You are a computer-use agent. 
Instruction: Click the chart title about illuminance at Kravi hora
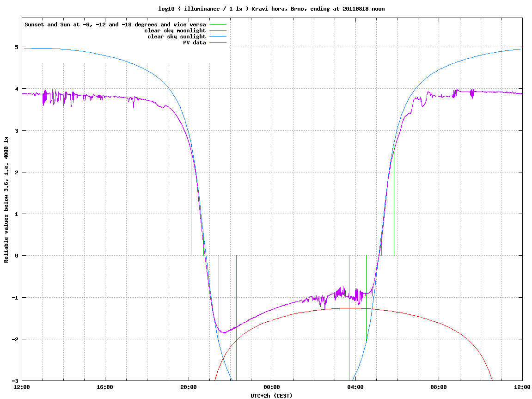click(271, 9)
